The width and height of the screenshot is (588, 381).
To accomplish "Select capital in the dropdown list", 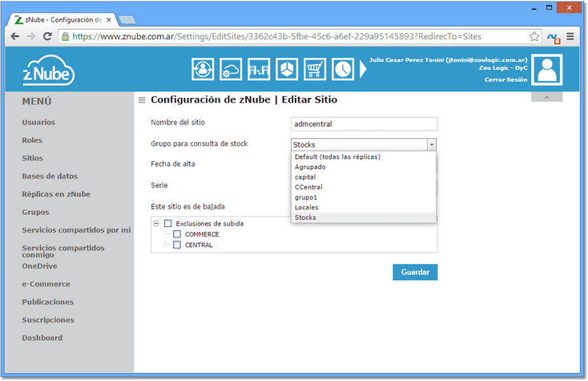I will [364, 177].
